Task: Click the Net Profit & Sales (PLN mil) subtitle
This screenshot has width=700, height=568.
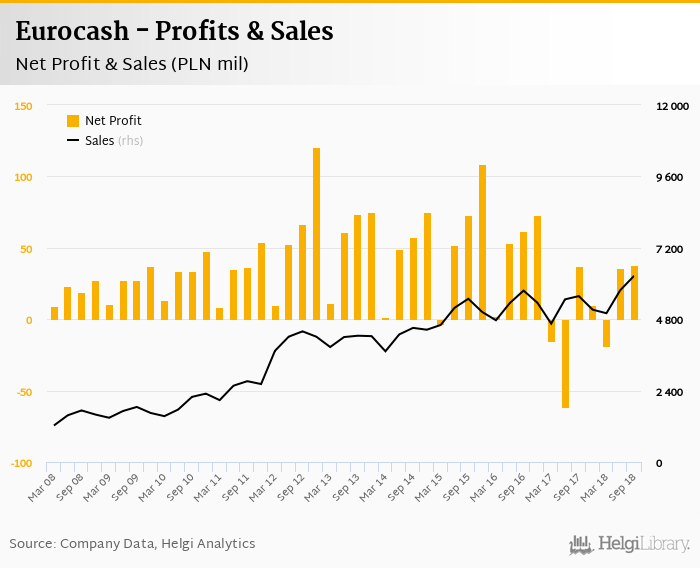Action: pos(132,64)
